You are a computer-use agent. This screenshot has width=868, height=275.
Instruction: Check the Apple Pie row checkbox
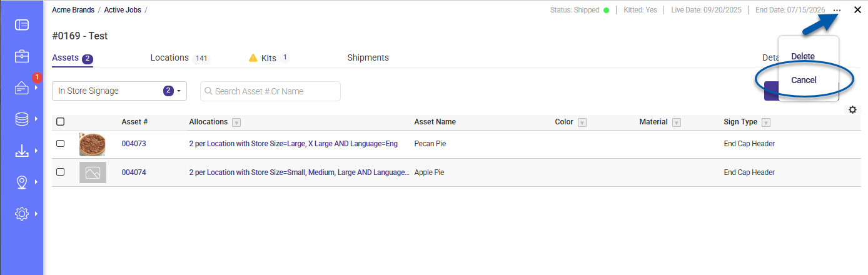coord(61,172)
